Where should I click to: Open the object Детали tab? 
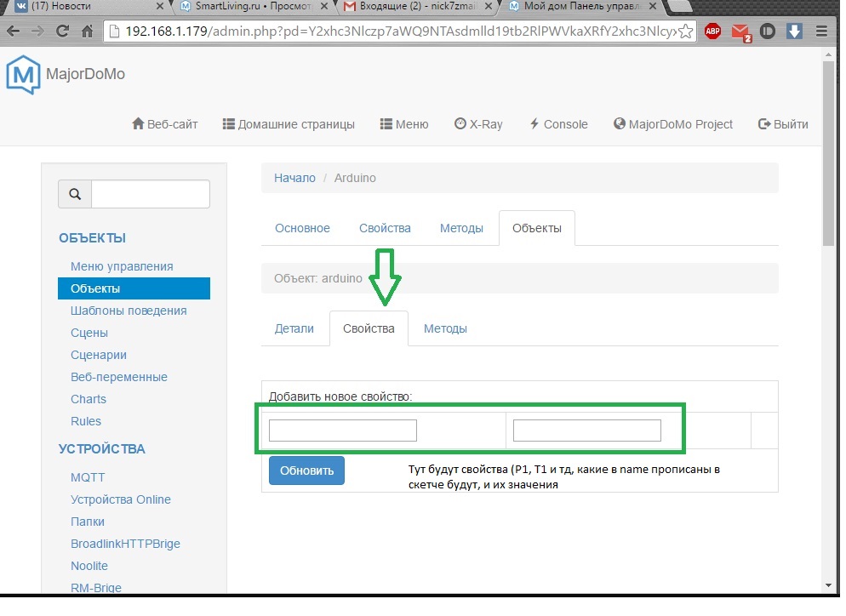294,328
